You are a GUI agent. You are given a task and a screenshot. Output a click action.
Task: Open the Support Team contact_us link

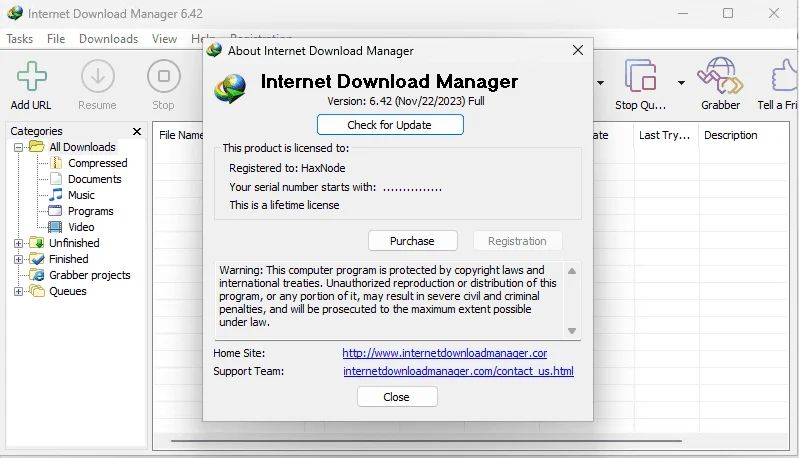click(458, 371)
